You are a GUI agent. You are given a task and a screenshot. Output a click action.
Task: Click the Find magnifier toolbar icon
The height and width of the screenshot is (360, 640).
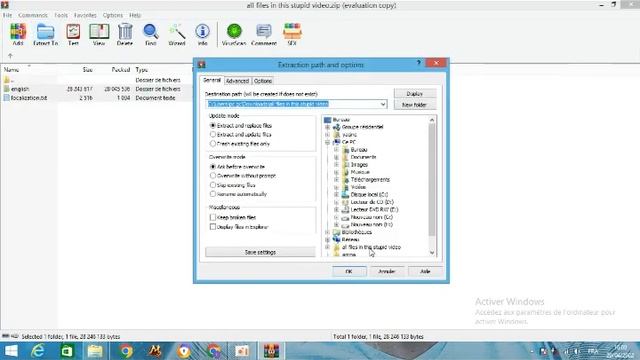click(151, 32)
